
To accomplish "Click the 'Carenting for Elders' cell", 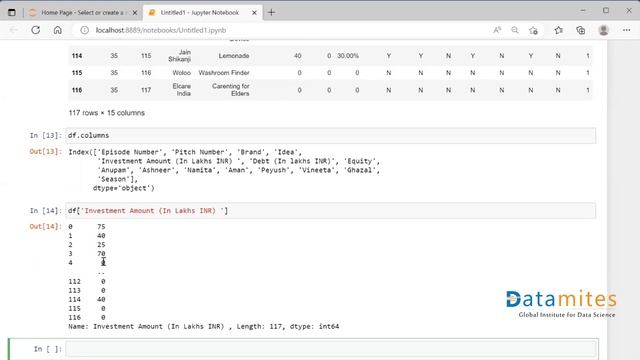I will (x=231, y=90).
